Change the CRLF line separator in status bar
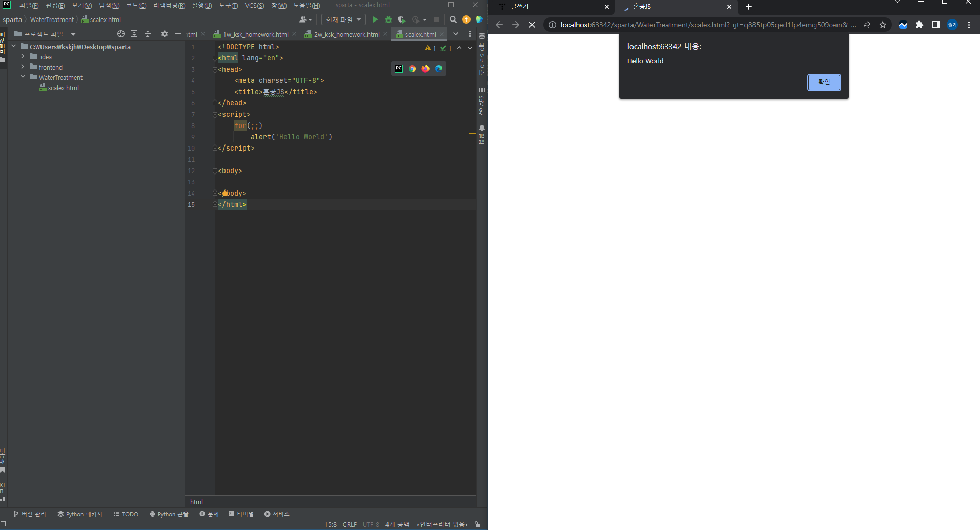 pos(350,524)
